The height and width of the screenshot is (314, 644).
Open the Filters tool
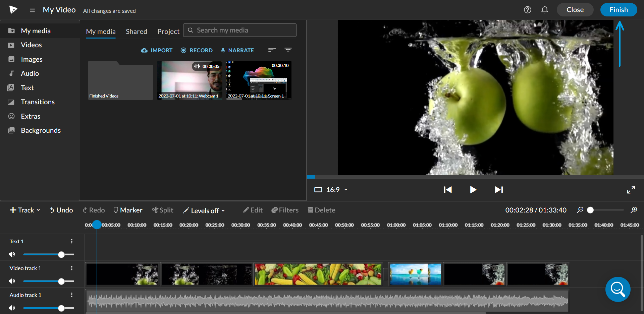click(x=285, y=210)
